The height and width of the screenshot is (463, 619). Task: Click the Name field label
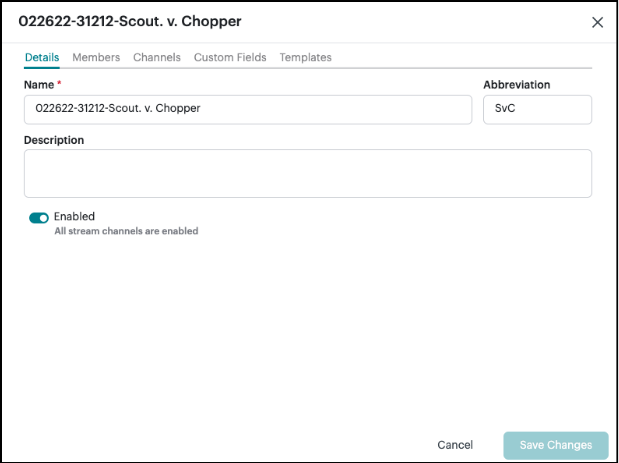click(40, 85)
